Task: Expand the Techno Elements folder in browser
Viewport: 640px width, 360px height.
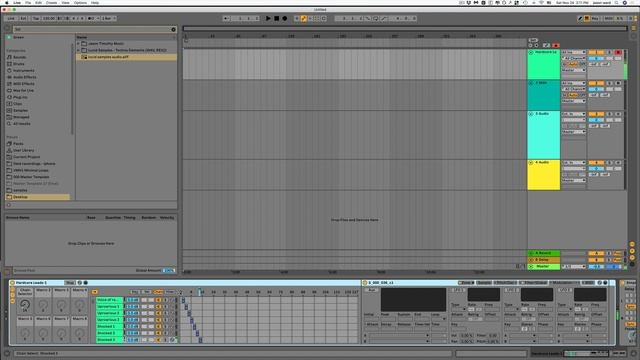Action: pyautogui.click(x=78, y=50)
